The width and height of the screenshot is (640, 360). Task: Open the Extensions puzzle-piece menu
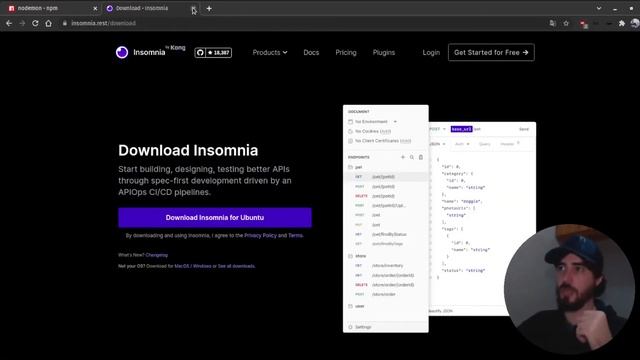[622, 23]
